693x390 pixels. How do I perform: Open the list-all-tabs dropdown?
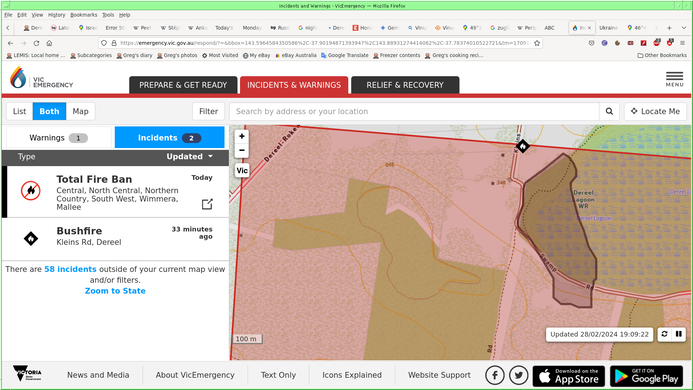click(684, 27)
